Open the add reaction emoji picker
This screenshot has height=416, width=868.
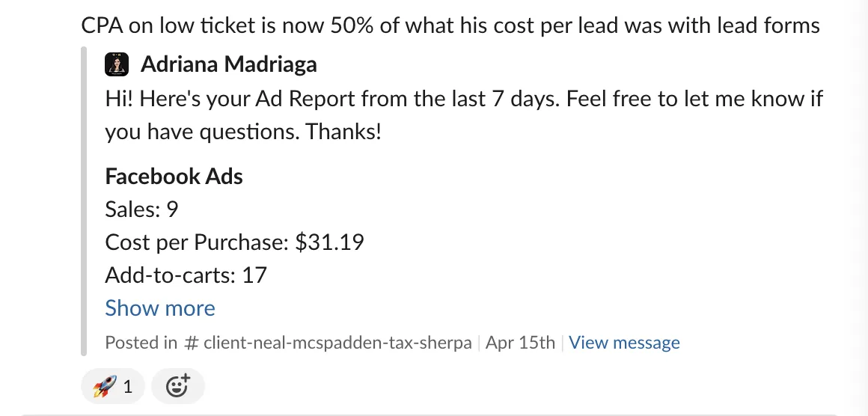177,386
